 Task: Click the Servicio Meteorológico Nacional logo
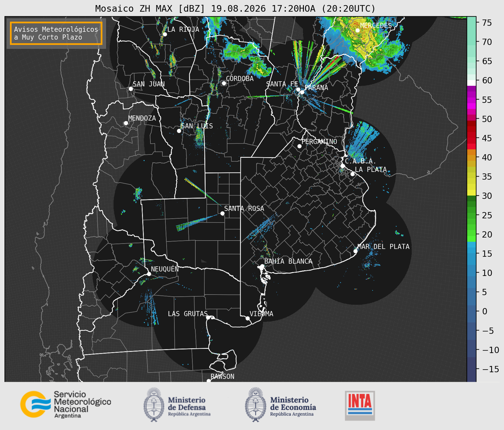tap(66, 404)
